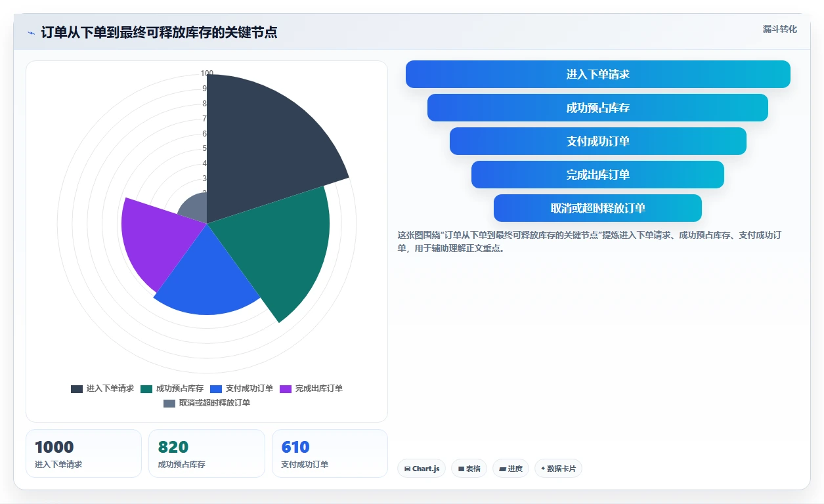Click the 610 支付成功订单 stat card
This screenshot has width=824, height=504.
click(330, 453)
